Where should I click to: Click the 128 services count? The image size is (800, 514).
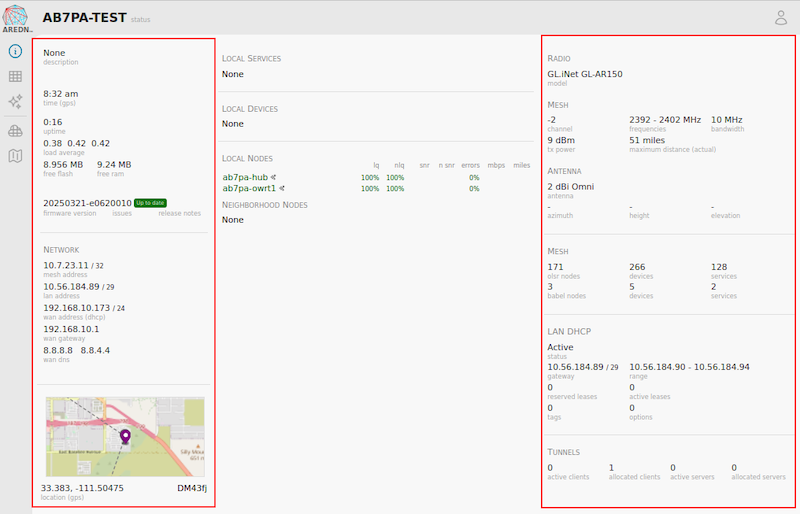719,267
